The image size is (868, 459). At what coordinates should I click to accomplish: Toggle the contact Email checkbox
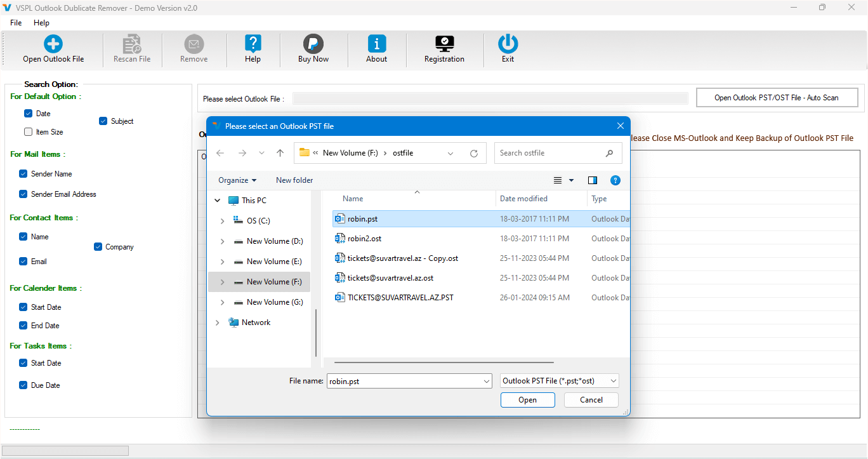click(23, 262)
